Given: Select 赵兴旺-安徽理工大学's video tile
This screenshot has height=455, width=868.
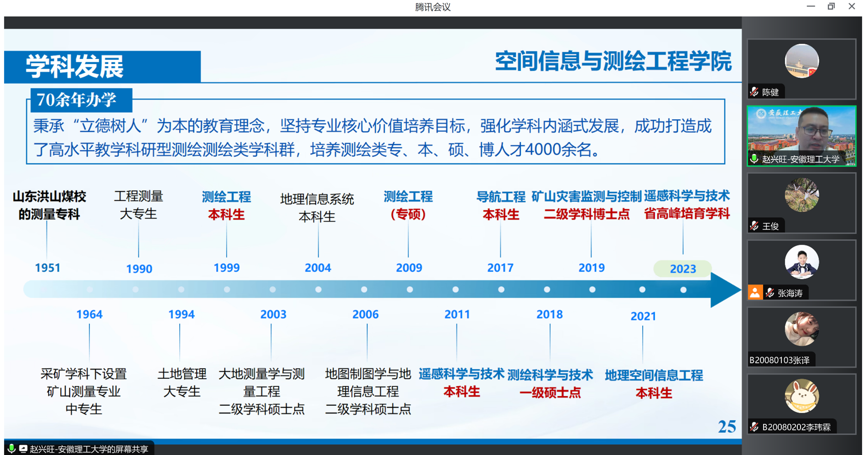Looking at the screenshot, I should pyautogui.click(x=801, y=136).
